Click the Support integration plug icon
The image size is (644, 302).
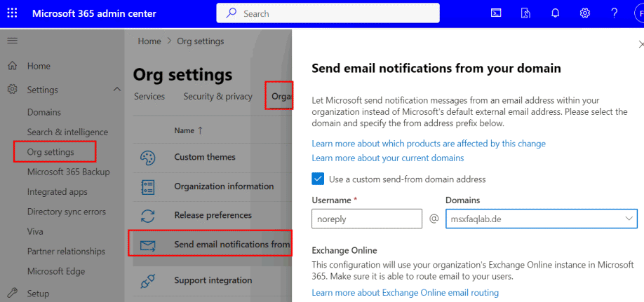pyautogui.click(x=147, y=280)
